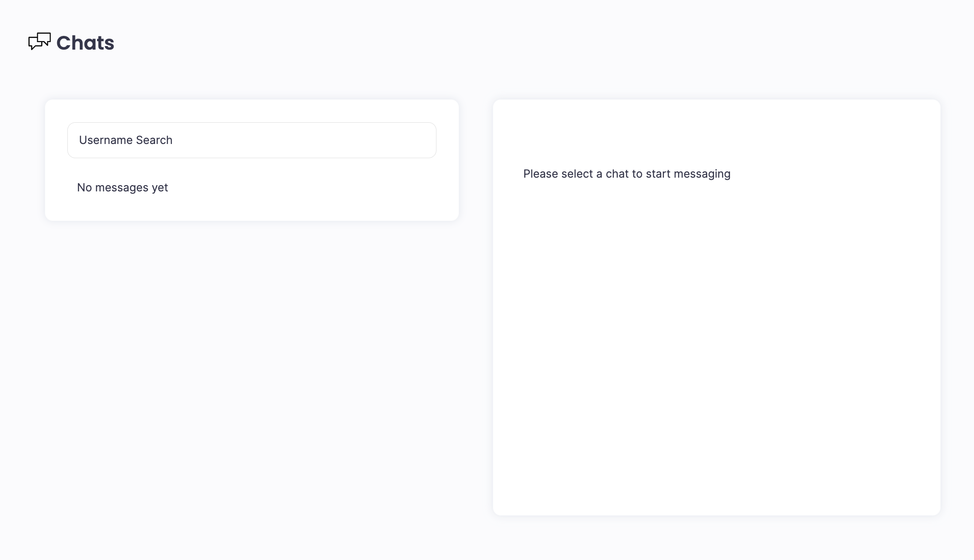Click the 'Chats' title next to icon
This screenshot has height=560, width=974.
coord(85,43)
